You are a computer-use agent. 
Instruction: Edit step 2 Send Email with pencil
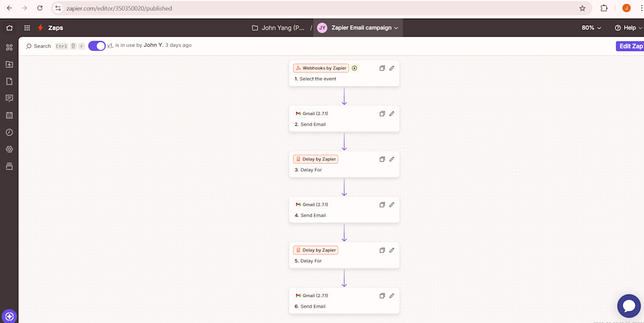(392, 114)
